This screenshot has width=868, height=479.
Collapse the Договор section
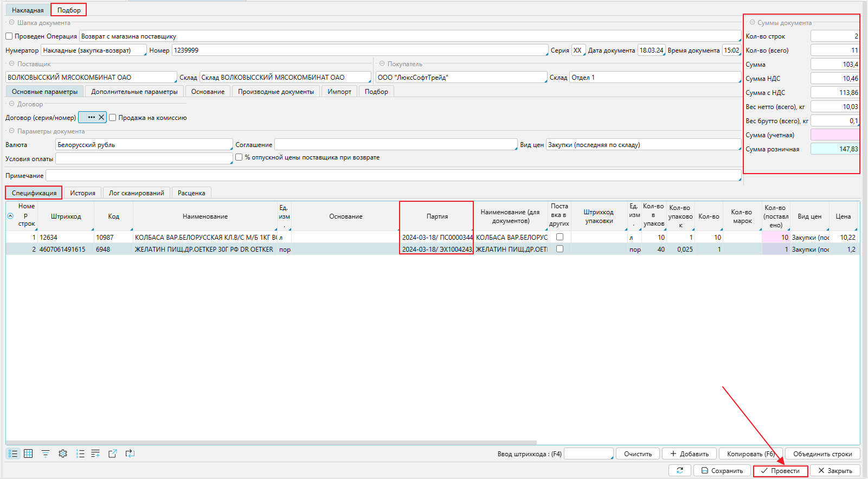[x=11, y=104]
